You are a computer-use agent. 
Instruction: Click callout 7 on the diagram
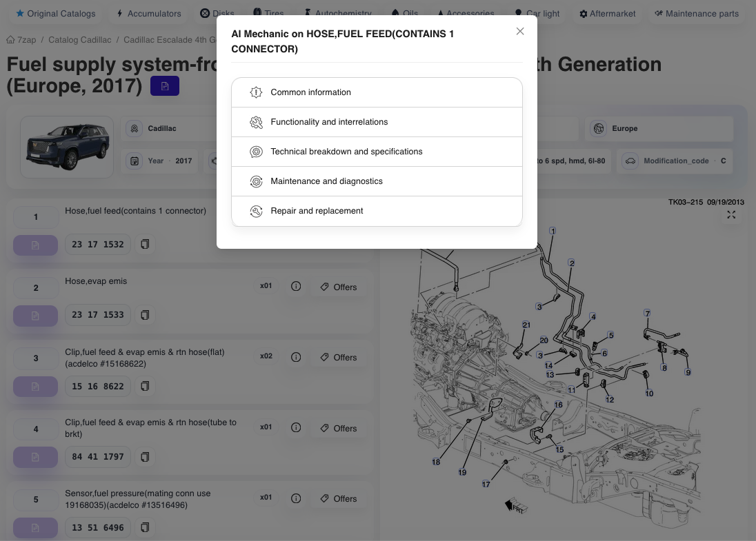click(647, 313)
